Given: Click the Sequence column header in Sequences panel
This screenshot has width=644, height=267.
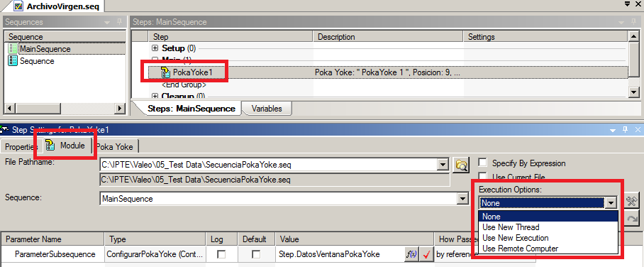Looking at the screenshot, I should click(65, 37).
